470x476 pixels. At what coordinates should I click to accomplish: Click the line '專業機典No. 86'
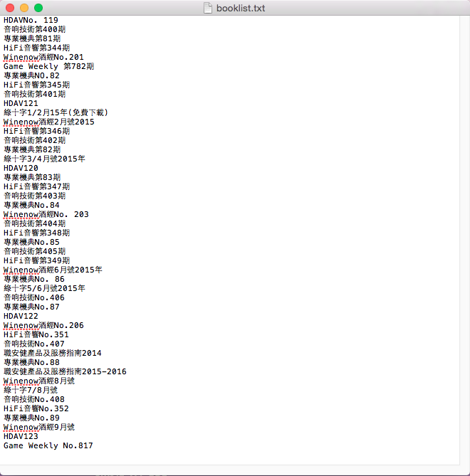pyautogui.click(x=34, y=280)
